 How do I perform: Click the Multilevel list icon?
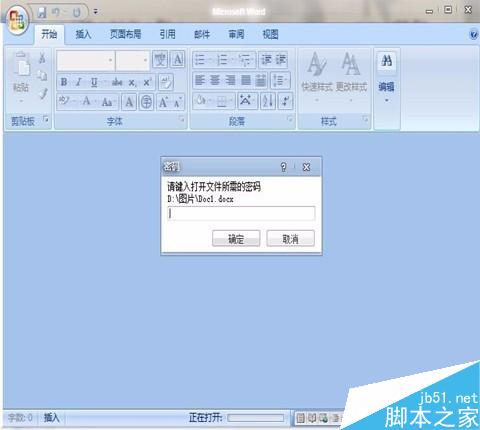pyautogui.click(x=246, y=60)
